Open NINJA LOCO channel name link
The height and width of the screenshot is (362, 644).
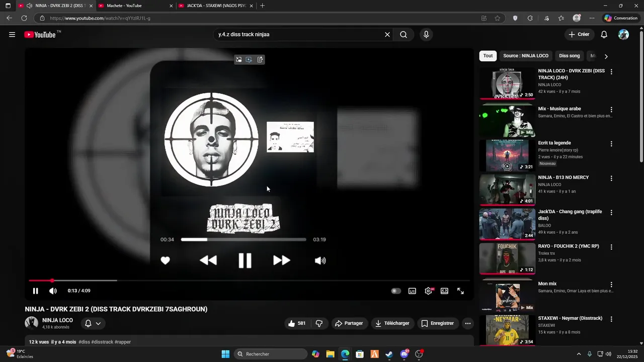pos(57,320)
